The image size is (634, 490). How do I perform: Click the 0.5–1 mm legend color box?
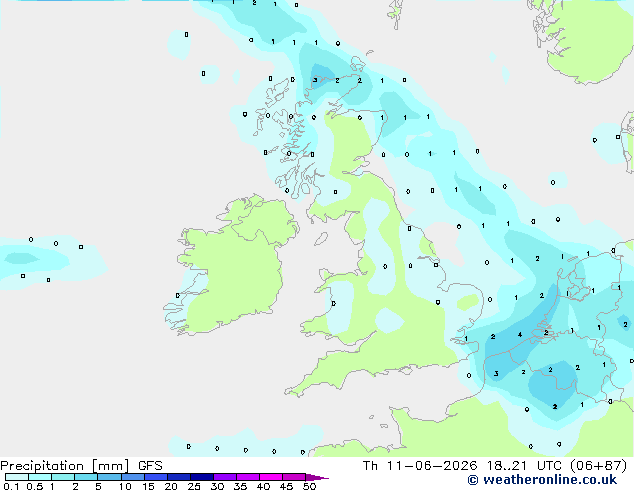coord(40,477)
